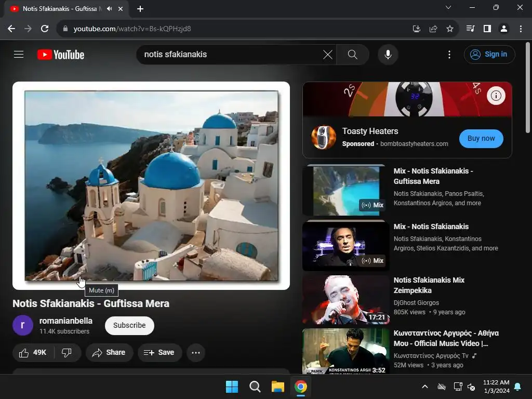Image resolution: width=532 pixels, height=399 pixels.
Task: Open a new browser tab
Action: [x=140, y=9]
